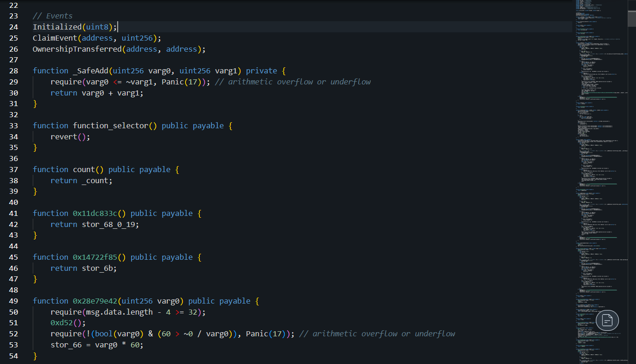Click the arithmetic overflow comment on line 29
The height and width of the screenshot is (364, 636).
tap(293, 81)
